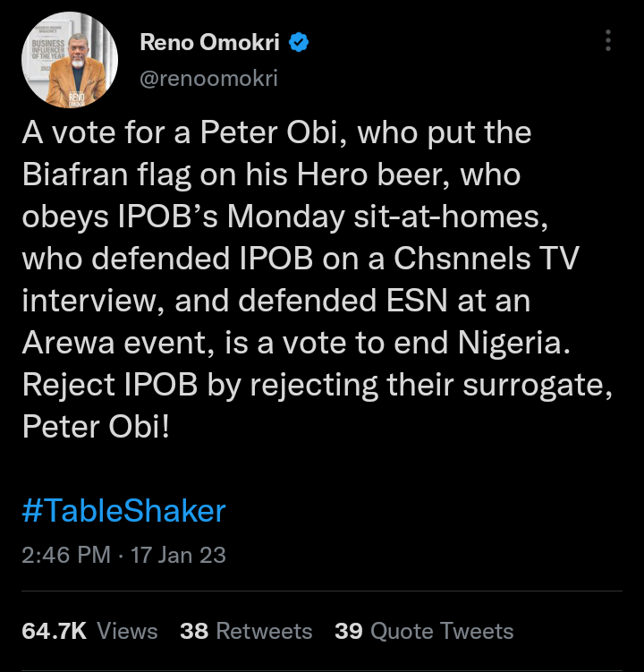
Task: Click the 2:46 PM timestamp
Action: click(65, 555)
